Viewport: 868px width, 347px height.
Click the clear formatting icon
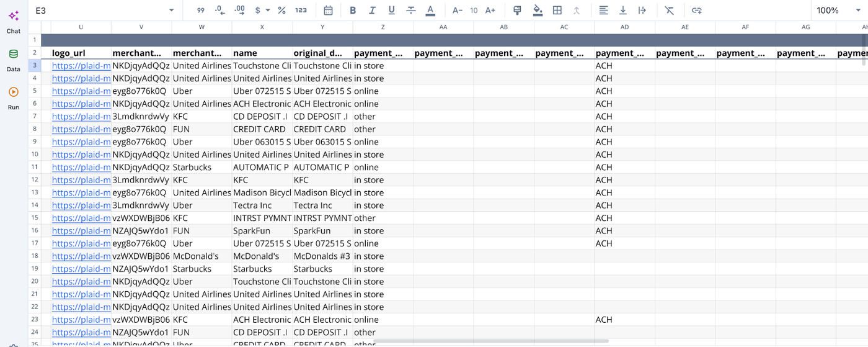point(669,10)
